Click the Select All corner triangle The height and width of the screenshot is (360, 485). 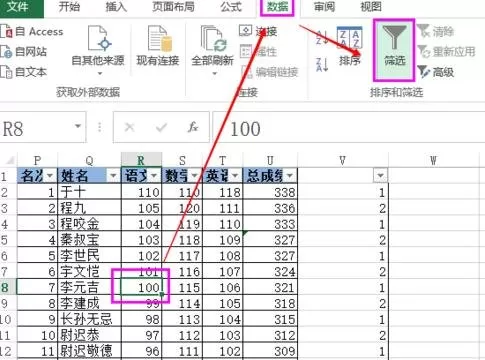coord(9,160)
